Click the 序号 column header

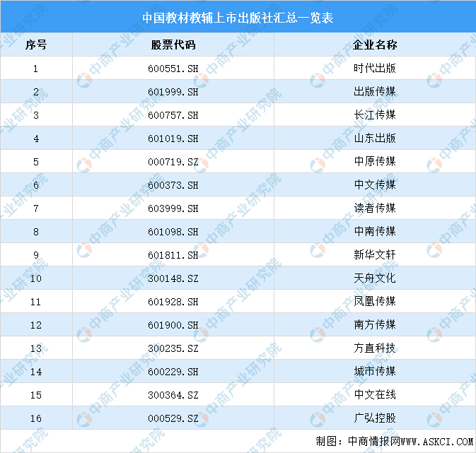pyautogui.click(x=36, y=45)
